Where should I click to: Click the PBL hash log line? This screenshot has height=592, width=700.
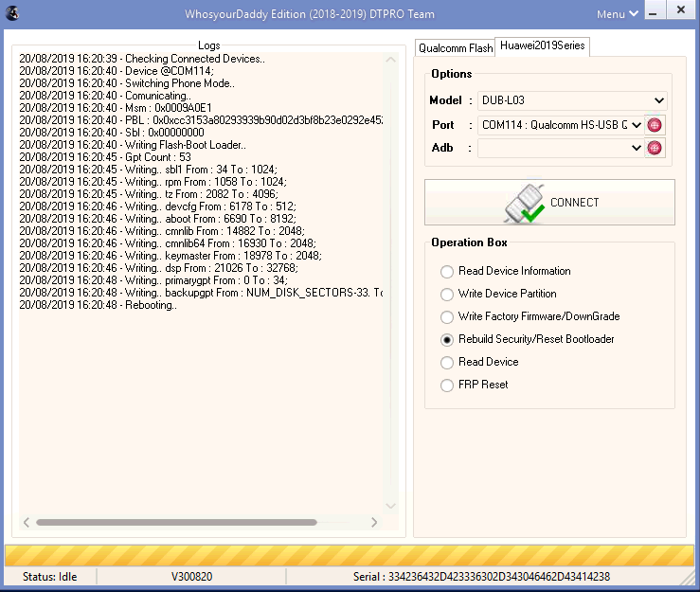click(x=201, y=120)
